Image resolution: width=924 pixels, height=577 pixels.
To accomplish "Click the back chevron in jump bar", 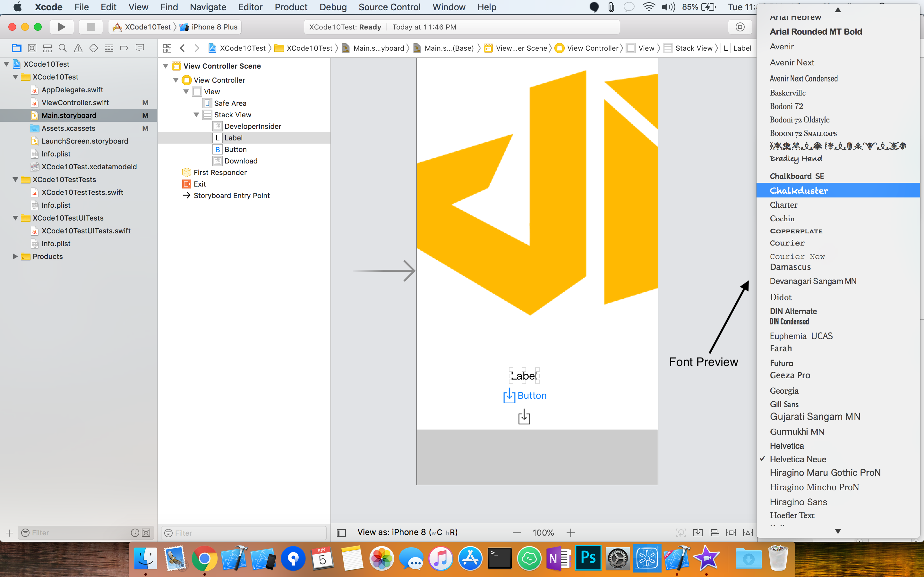I will point(183,48).
